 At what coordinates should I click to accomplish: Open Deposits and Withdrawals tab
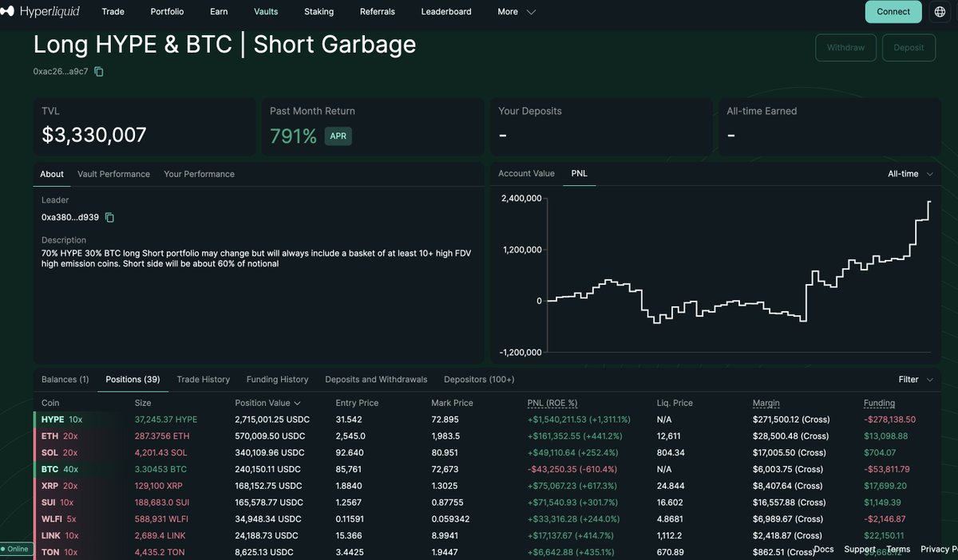[376, 380]
